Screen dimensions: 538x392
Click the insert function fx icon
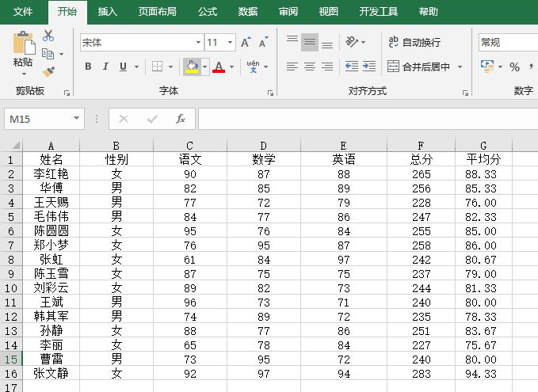click(x=181, y=119)
